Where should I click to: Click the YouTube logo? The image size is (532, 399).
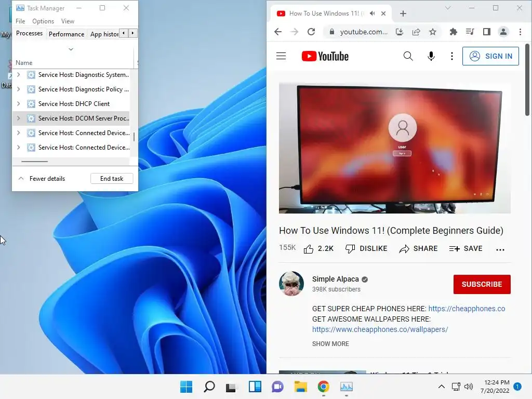(x=325, y=56)
